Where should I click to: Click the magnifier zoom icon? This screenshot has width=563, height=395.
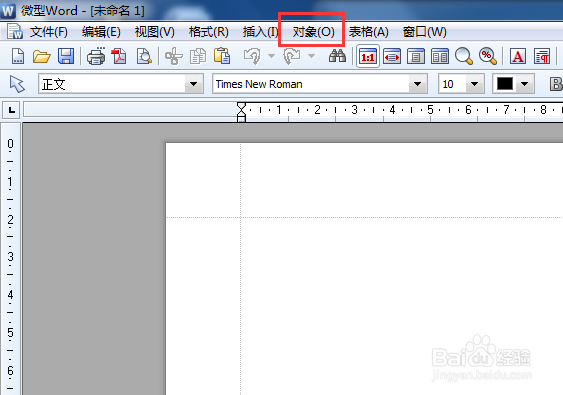pos(464,56)
